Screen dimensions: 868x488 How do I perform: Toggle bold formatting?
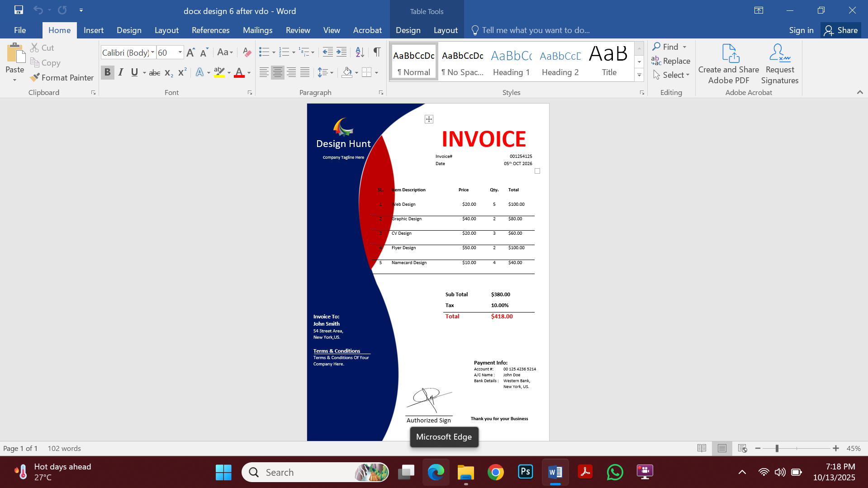pos(107,72)
